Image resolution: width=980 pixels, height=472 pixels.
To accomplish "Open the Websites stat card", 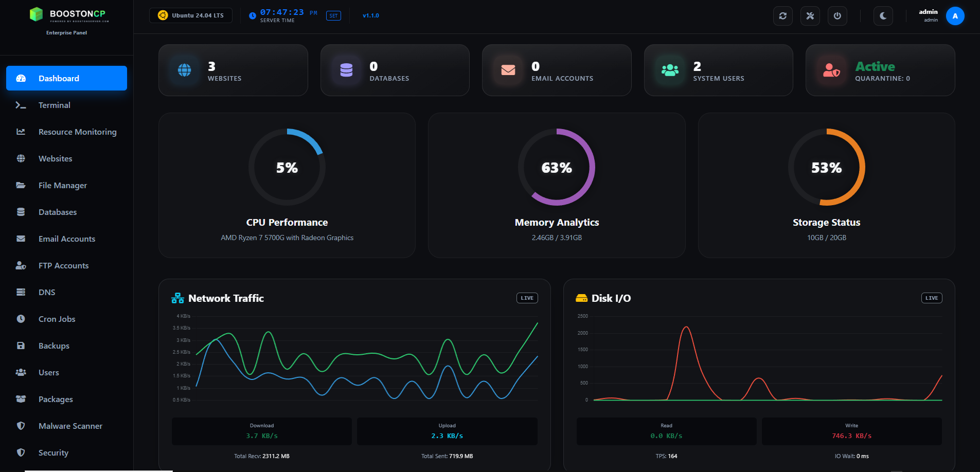I will click(233, 70).
